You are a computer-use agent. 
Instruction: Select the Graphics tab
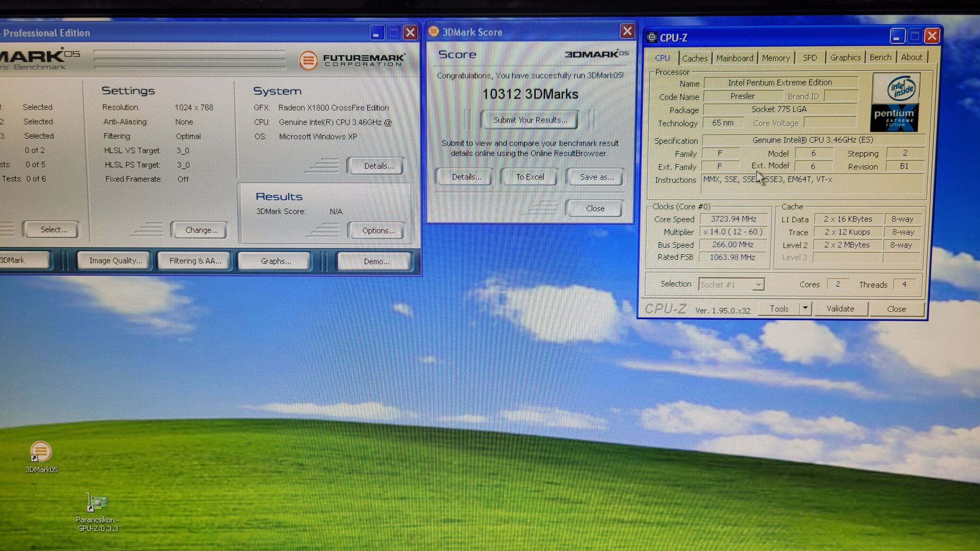click(845, 57)
